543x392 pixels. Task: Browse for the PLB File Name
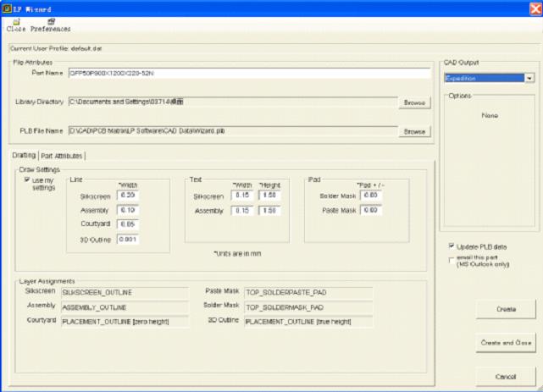pyautogui.click(x=414, y=132)
